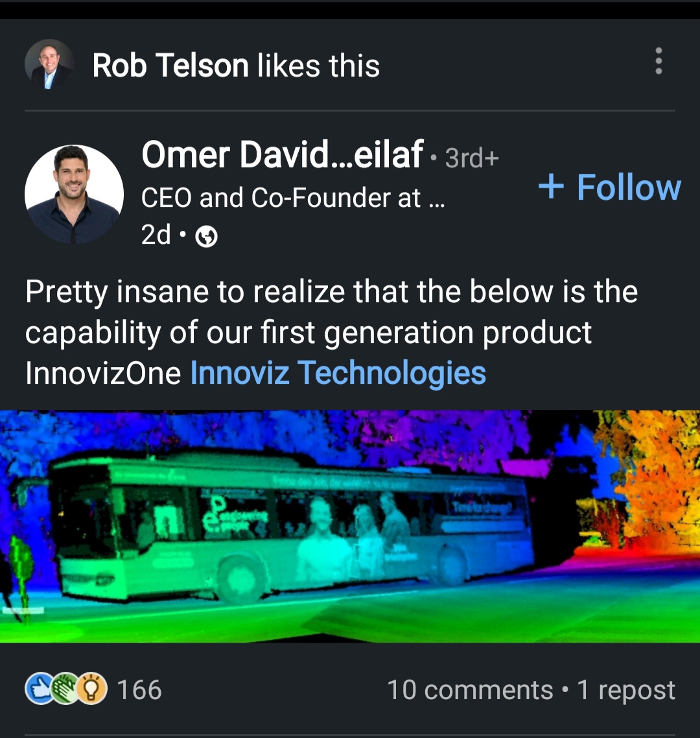Follow Omer David with the Follow button

coord(610,187)
